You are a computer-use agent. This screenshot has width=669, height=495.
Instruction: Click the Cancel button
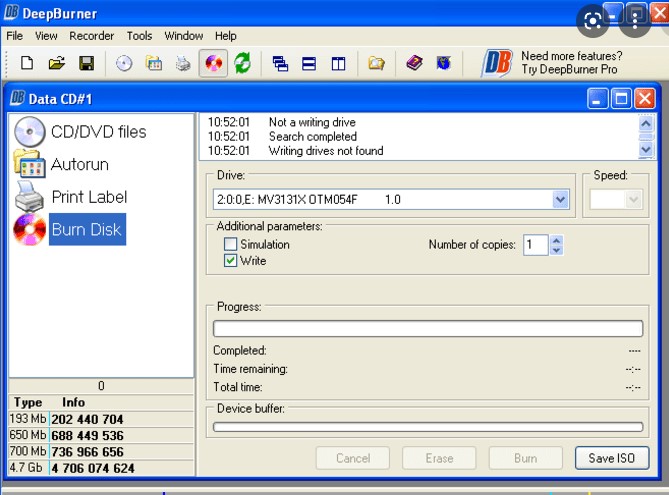[353, 458]
